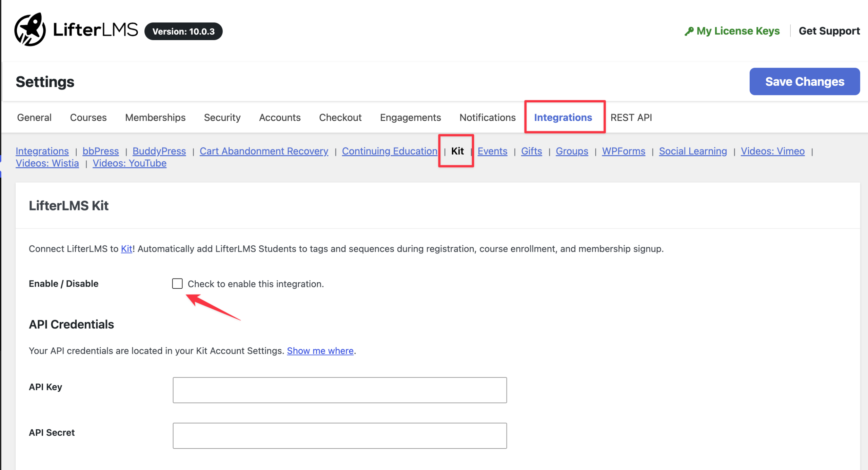Select the Integrations tab

[563, 117]
